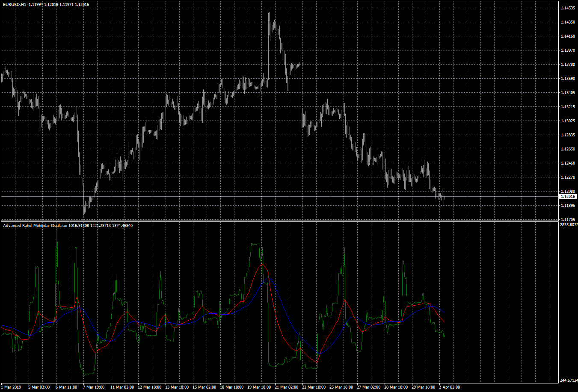Click the 1.13025 price axis label
This screenshot has width=578, height=392.
tap(568, 121)
